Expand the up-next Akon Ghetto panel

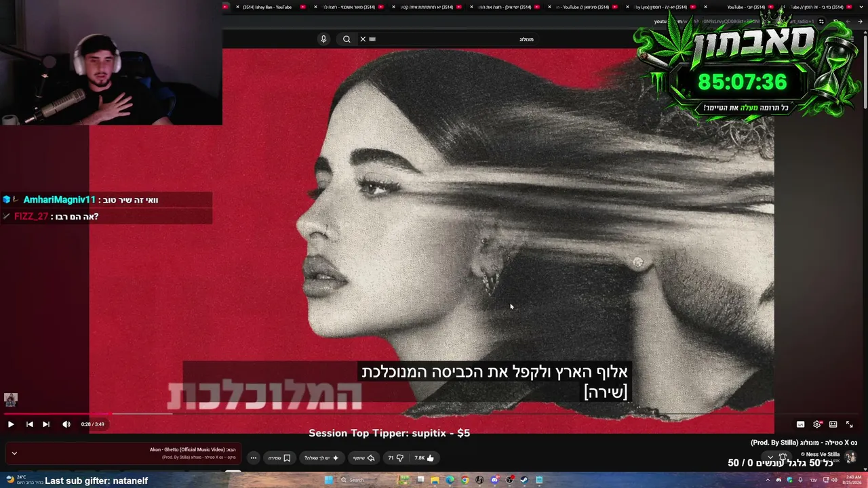tap(14, 453)
